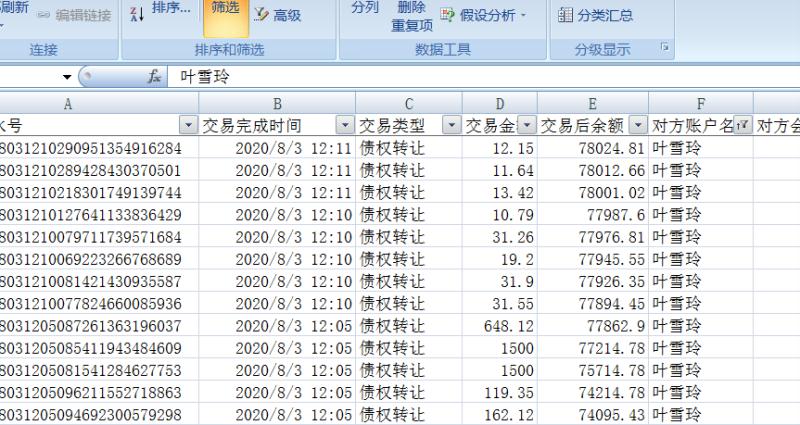
Task: Select balance cell 75714.78
Action: 593,370
